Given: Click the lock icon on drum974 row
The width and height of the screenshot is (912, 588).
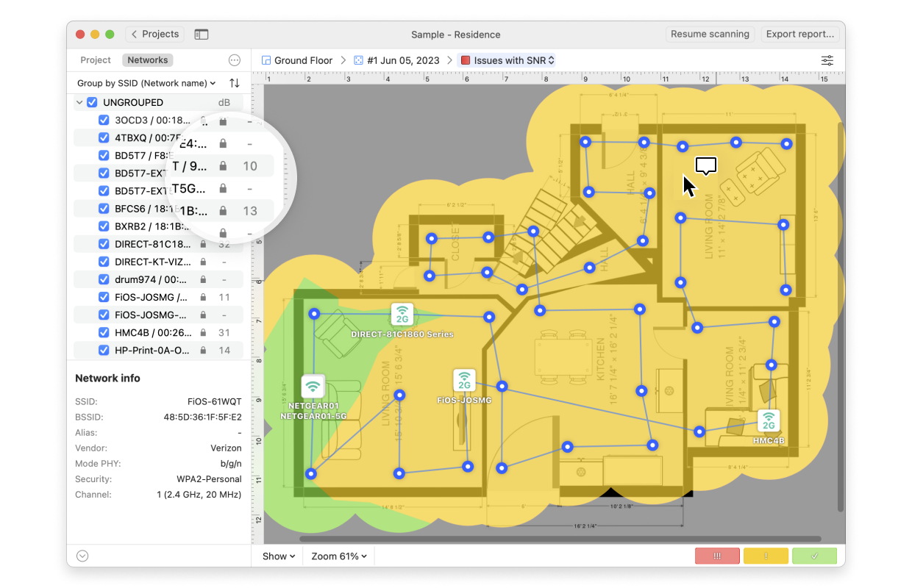Looking at the screenshot, I should (203, 279).
